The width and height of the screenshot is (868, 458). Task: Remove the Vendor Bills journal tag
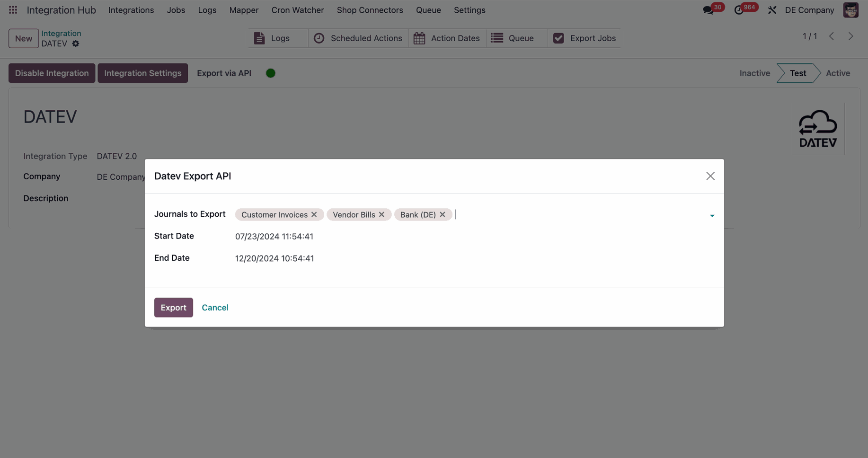(381, 214)
